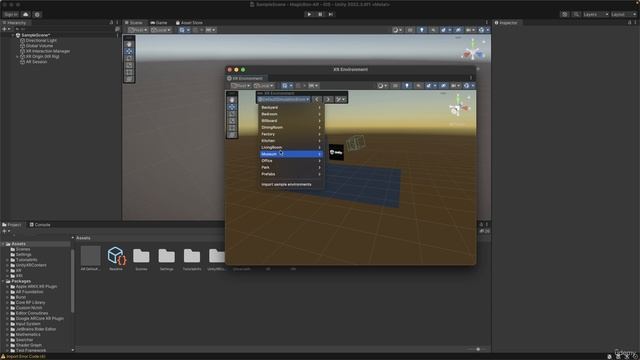This screenshot has height=360, width=640.
Task: Select the Rotate tool in XR Environment window
Action: coord(232,114)
